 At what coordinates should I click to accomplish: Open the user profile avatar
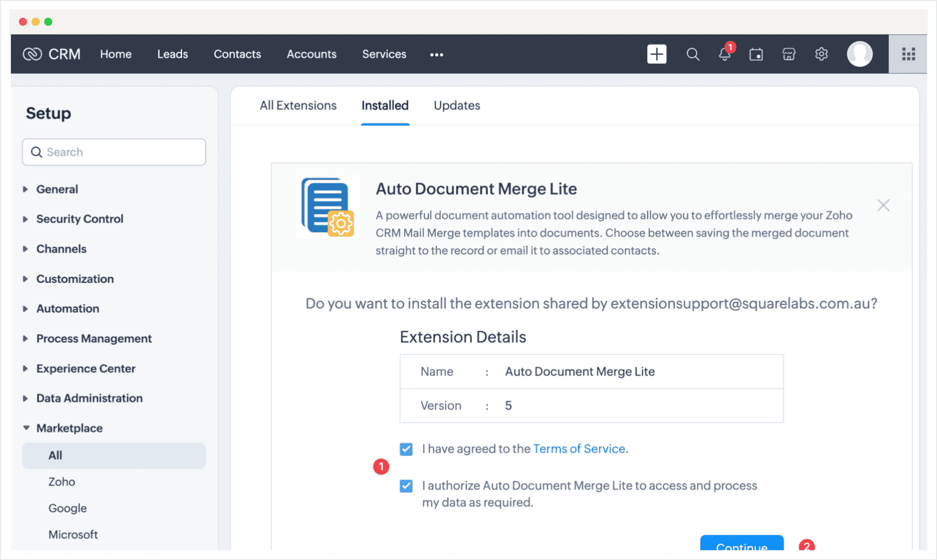(x=860, y=54)
